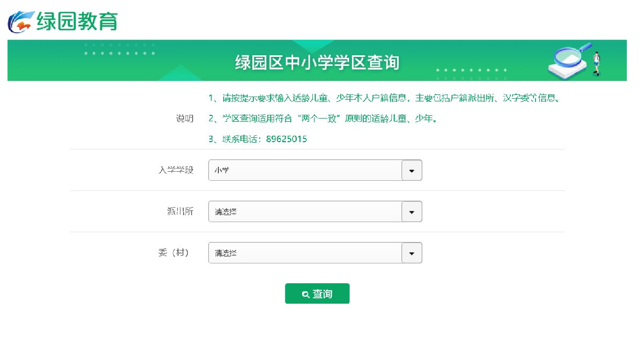Click the 派出所 label
644x338 pixels.
[x=180, y=211]
